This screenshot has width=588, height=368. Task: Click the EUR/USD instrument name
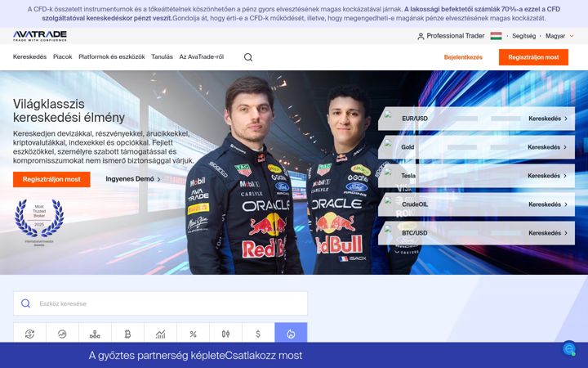(415, 119)
